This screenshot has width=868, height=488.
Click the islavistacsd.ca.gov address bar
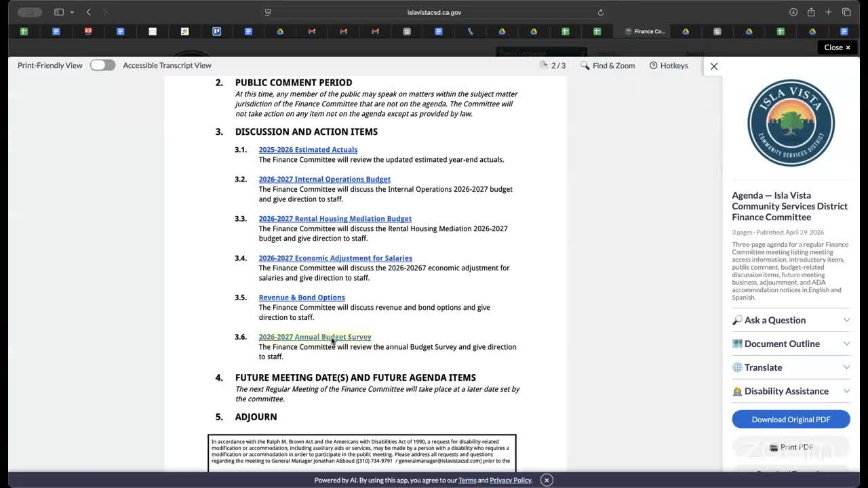coord(434,12)
